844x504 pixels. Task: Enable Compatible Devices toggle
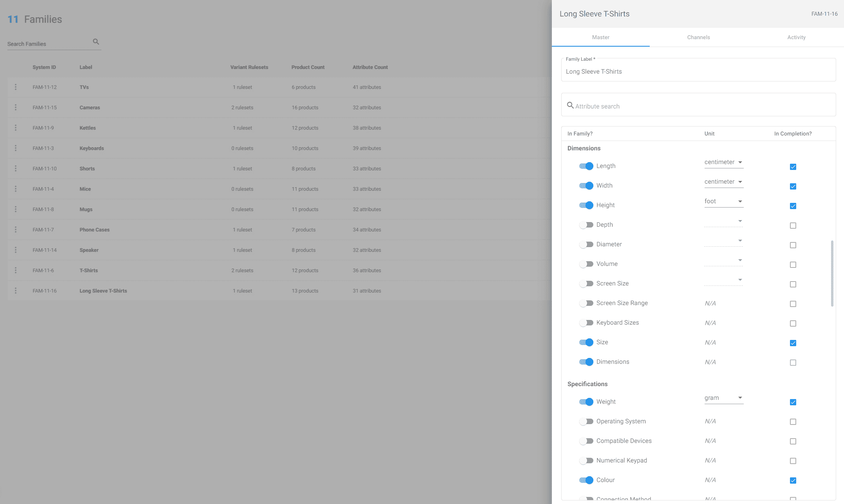coord(586,441)
